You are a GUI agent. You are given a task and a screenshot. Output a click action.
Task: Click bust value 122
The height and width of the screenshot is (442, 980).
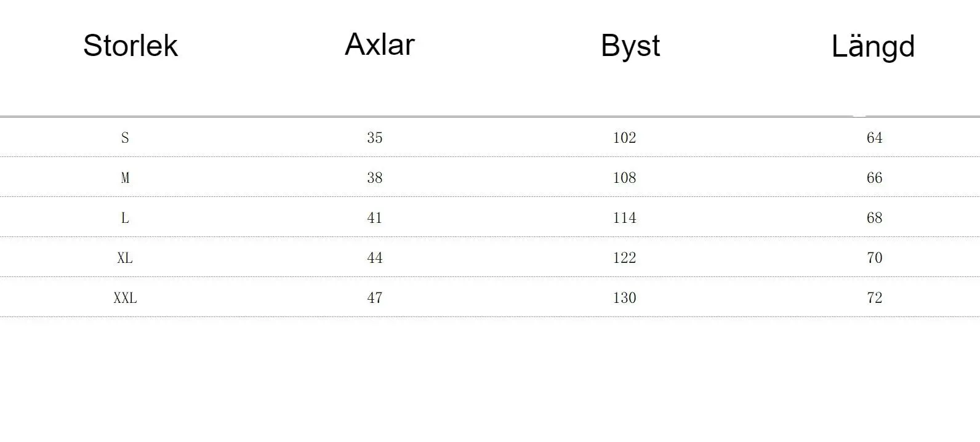coord(624,258)
